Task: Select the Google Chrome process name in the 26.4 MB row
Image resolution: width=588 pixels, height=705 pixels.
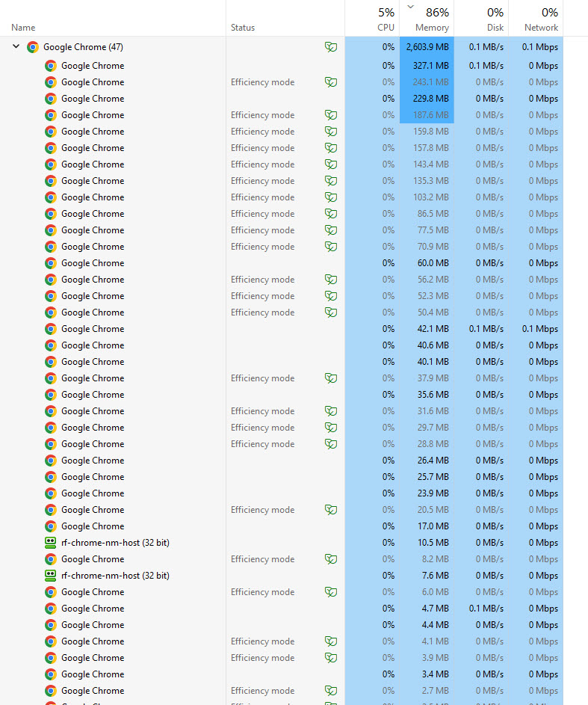Action: click(93, 461)
